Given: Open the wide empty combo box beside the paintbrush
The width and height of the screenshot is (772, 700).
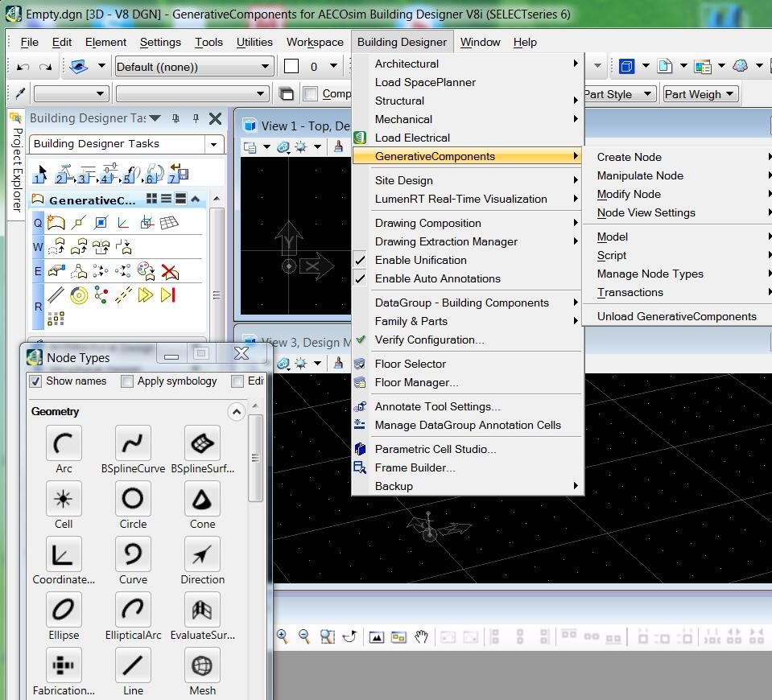Looking at the screenshot, I should point(192,93).
